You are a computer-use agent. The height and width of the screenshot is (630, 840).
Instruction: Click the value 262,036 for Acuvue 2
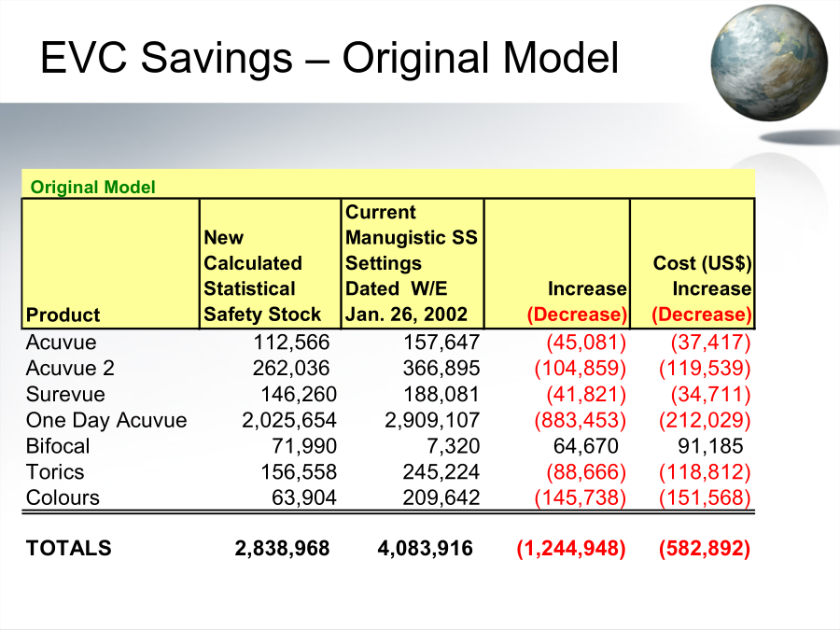(x=291, y=369)
